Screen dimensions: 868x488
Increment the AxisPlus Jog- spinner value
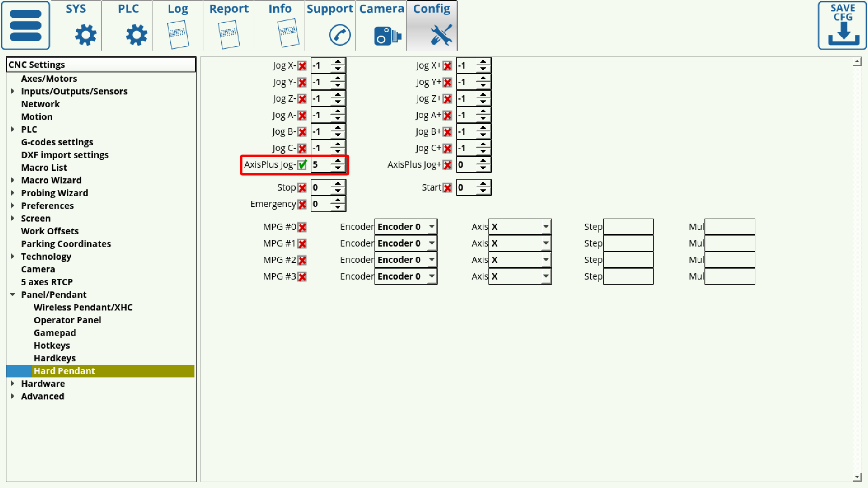point(338,161)
